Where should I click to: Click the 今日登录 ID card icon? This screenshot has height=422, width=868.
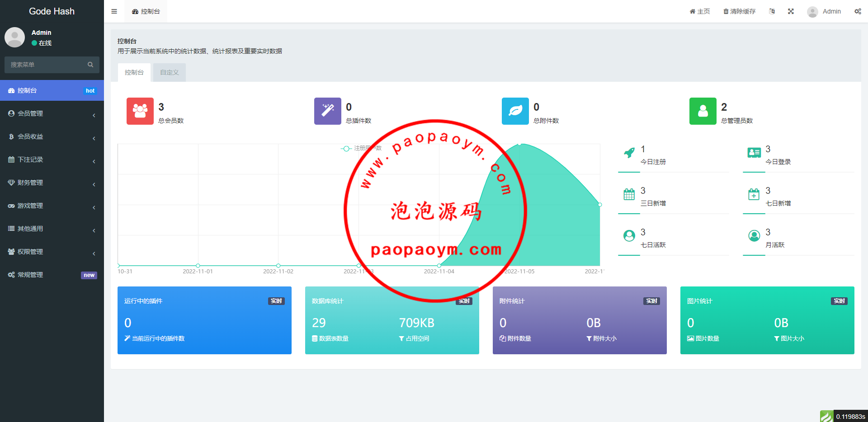[x=754, y=153]
